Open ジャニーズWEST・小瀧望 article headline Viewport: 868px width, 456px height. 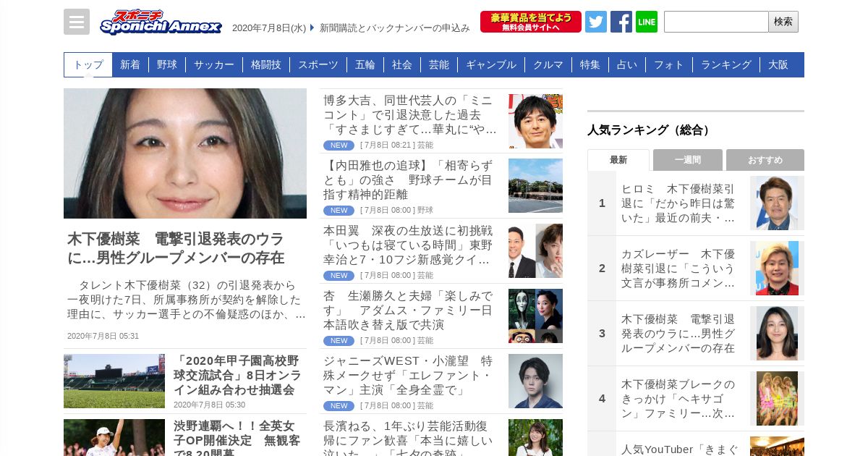(x=409, y=376)
